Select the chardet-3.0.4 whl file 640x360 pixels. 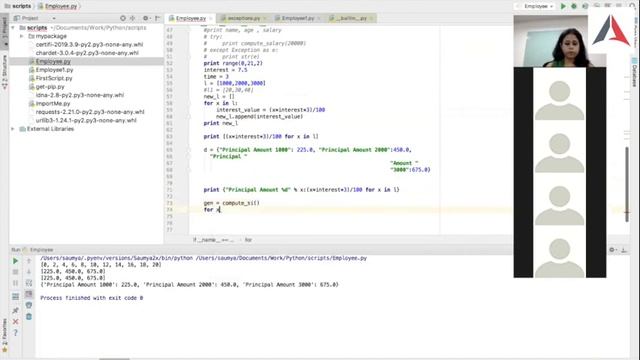(x=87, y=53)
